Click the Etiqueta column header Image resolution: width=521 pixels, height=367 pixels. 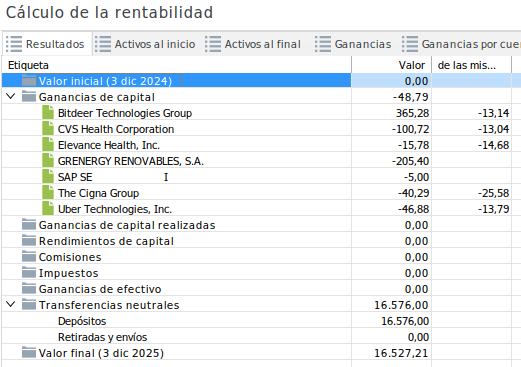click(x=176, y=65)
